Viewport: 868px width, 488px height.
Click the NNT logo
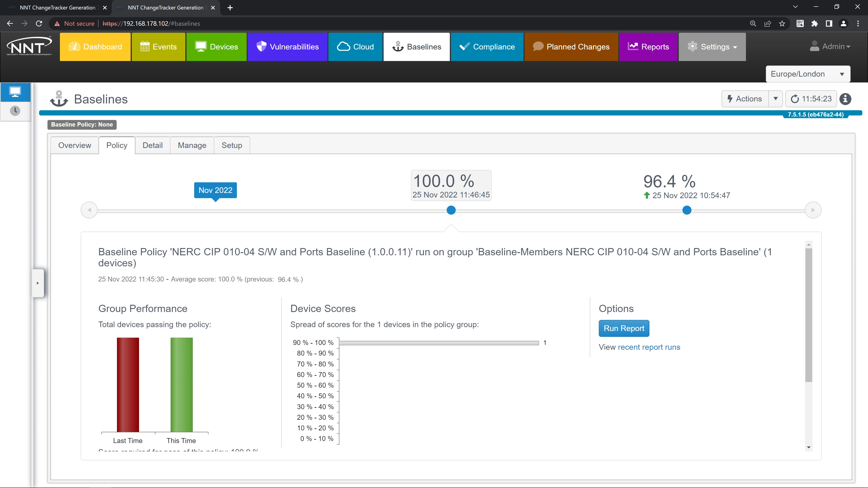click(29, 46)
